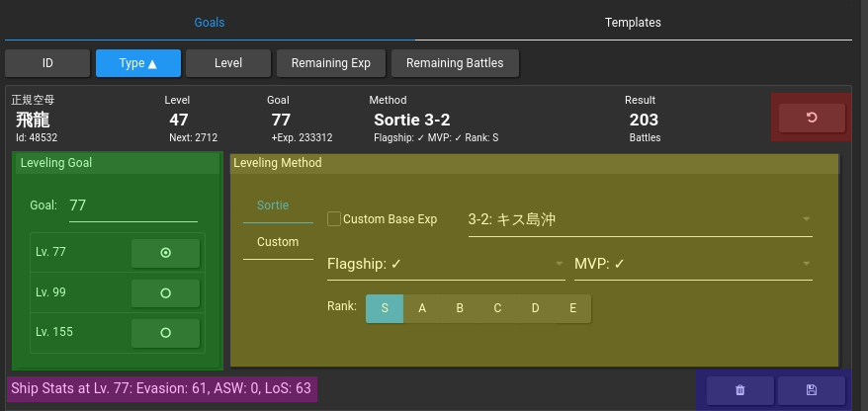This screenshot has width=868, height=411.
Task: Select the Lv. 99 radio button
Action: (x=165, y=293)
